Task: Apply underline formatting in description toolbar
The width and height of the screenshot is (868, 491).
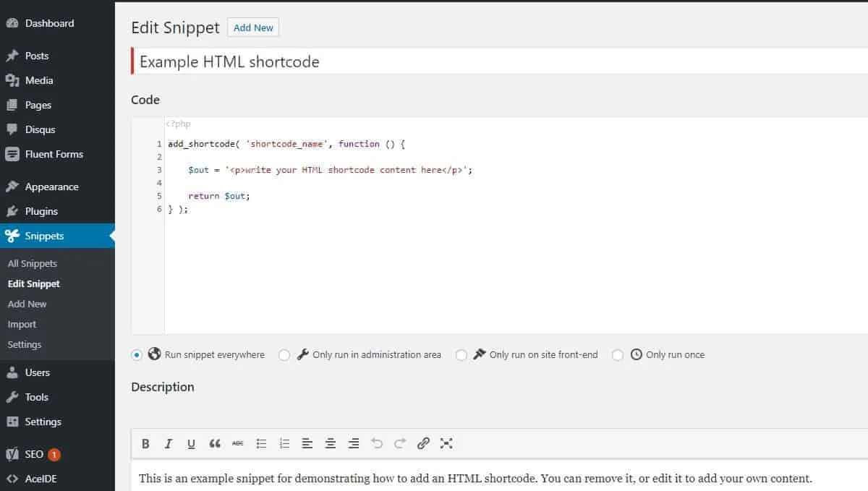Action: [x=191, y=443]
